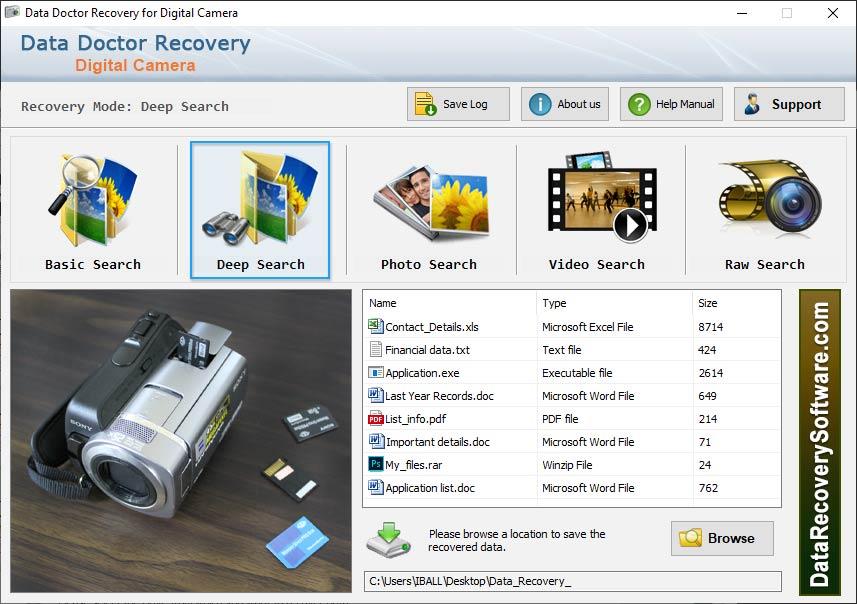Screen dimensions: 857x604
Task: Click the Winzip File type cell
Action: point(567,465)
